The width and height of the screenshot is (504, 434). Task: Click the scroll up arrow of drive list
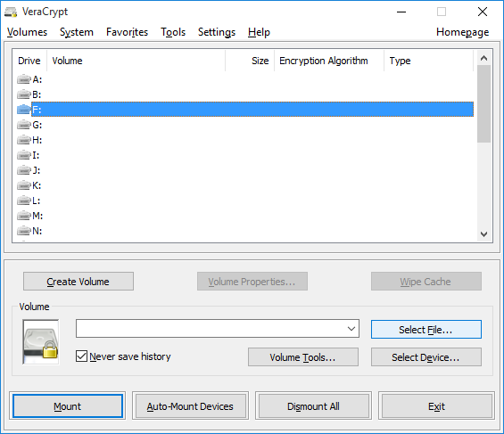click(x=483, y=58)
